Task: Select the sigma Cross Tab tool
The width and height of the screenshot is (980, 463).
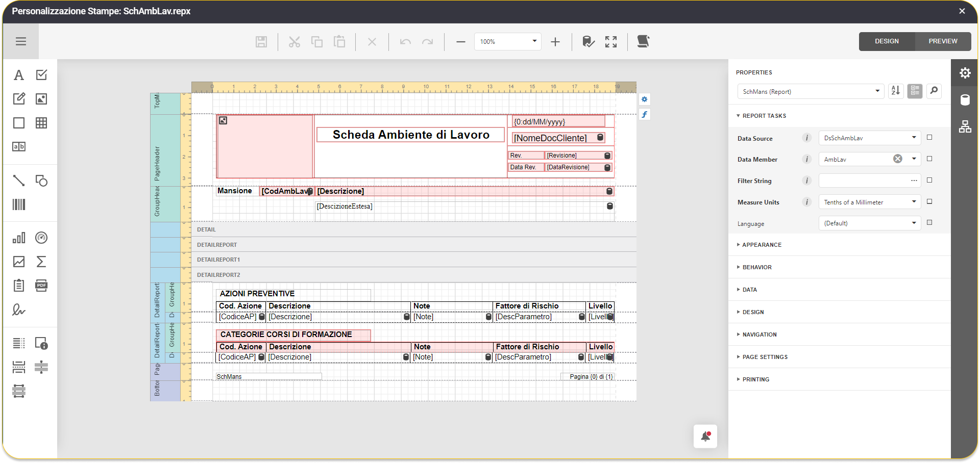Action: pyautogui.click(x=41, y=262)
